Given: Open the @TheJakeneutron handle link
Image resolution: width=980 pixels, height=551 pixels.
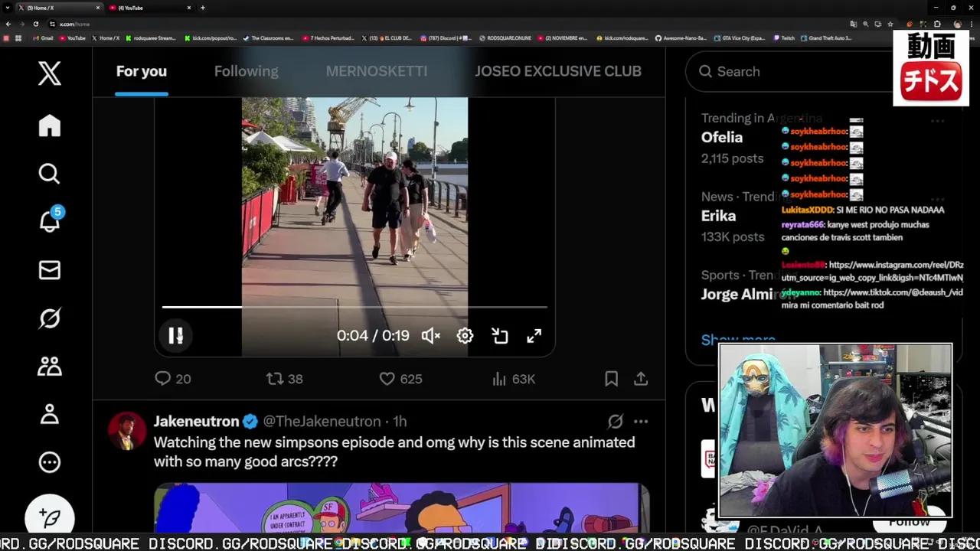Looking at the screenshot, I should coord(322,422).
